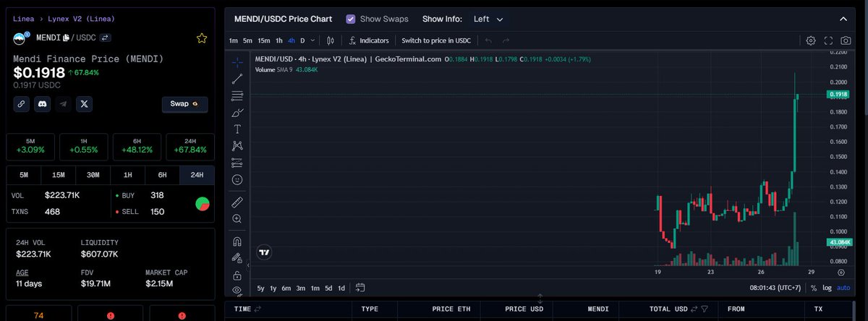This screenshot has height=321, width=868.
Task: Click the chart time axis settings icon
Action: [x=841, y=272]
